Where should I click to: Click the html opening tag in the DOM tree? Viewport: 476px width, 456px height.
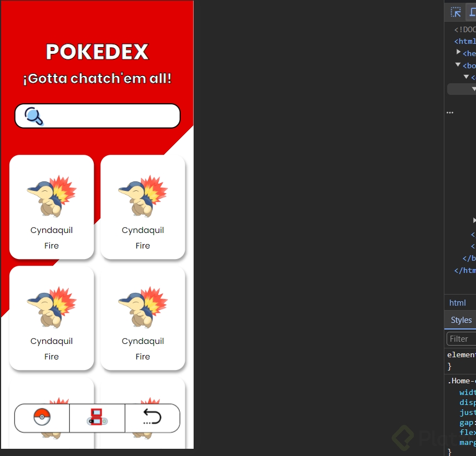click(465, 41)
